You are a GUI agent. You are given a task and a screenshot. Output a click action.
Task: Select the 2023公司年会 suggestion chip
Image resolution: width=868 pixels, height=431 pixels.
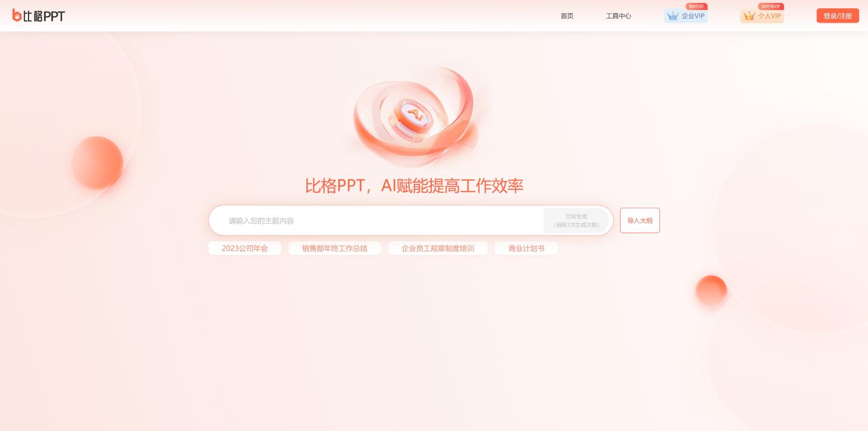coord(245,248)
